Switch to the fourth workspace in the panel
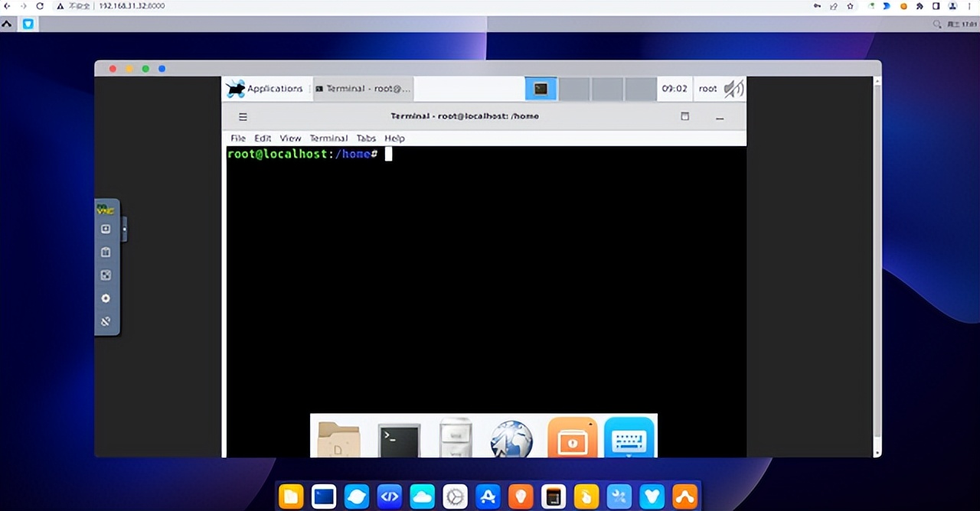The image size is (980, 511). pyautogui.click(x=641, y=89)
